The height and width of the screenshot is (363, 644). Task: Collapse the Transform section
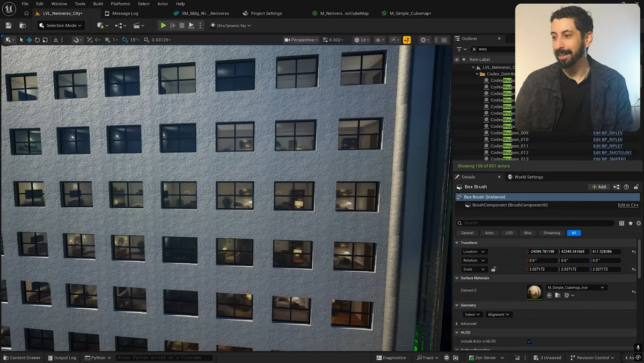pyautogui.click(x=457, y=243)
